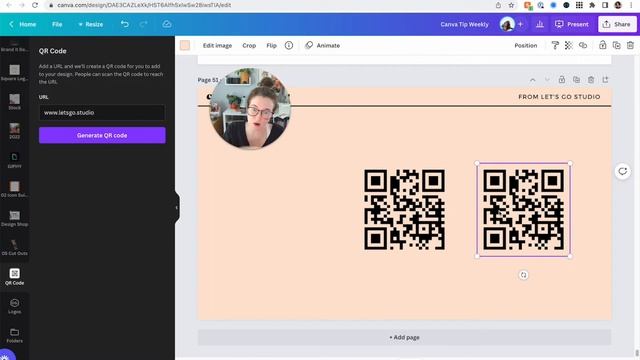Copy style with the paint roller icon
Screen dimensions: 640x360
(x=555, y=45)
